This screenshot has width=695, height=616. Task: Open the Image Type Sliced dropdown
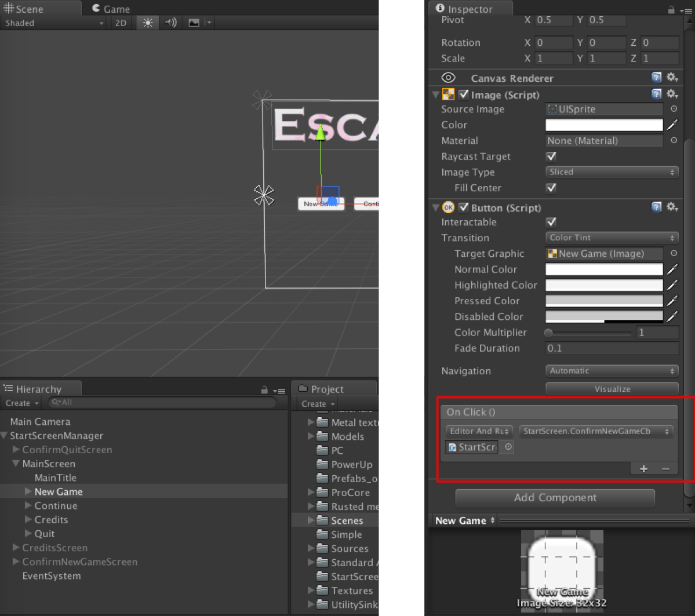click(x=612, y=172)
